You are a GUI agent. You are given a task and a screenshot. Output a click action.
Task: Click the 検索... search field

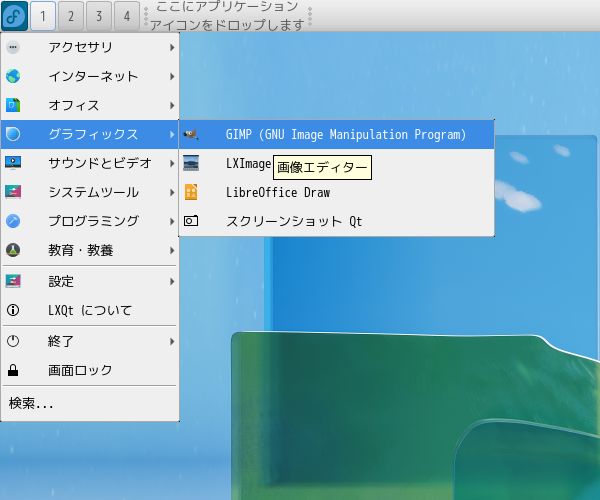90,403
